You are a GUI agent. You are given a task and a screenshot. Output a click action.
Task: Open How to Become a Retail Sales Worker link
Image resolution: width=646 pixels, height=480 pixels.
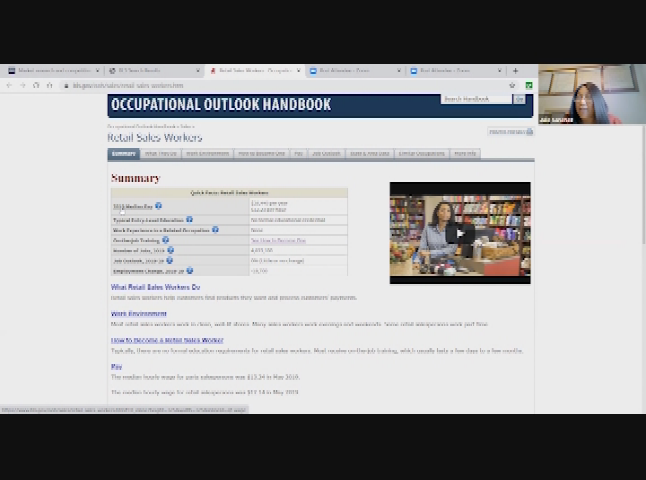(166, 340)
